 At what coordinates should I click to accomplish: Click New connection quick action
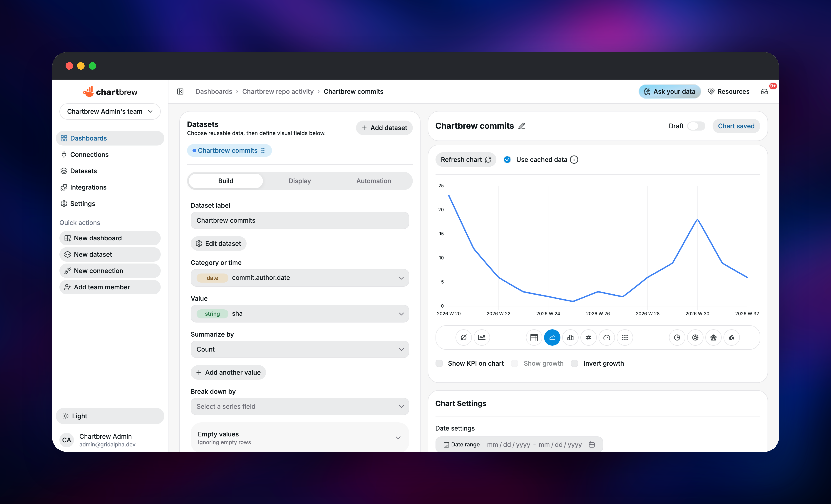click(x=110, y=271)
